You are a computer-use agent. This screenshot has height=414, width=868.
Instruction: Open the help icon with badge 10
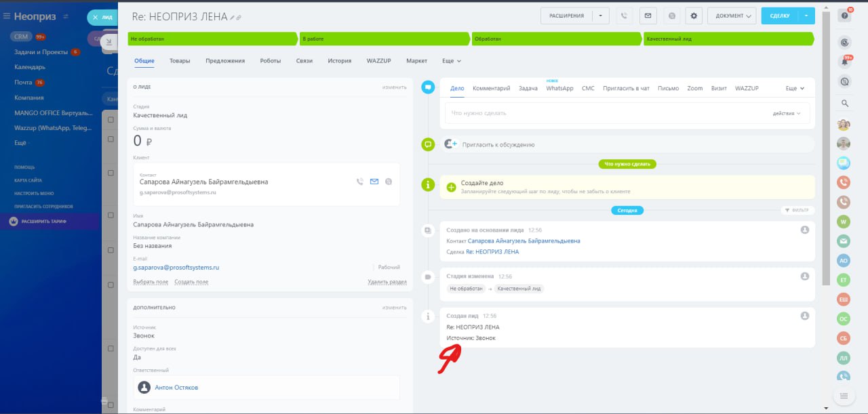coord(844,16)
